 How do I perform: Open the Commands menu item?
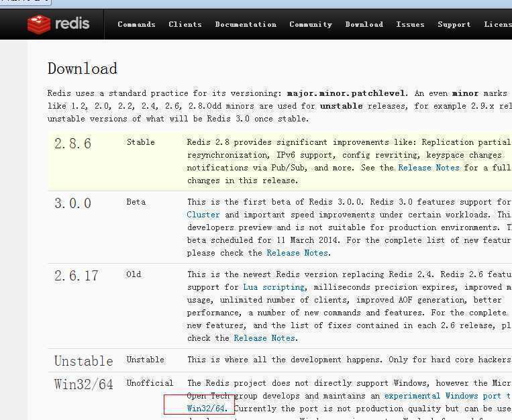pos(136,25)
